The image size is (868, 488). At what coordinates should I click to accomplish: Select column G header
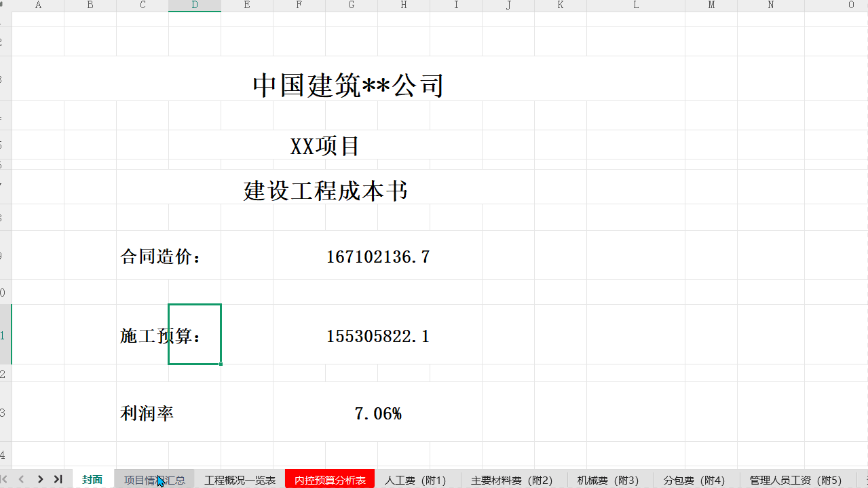352,5
